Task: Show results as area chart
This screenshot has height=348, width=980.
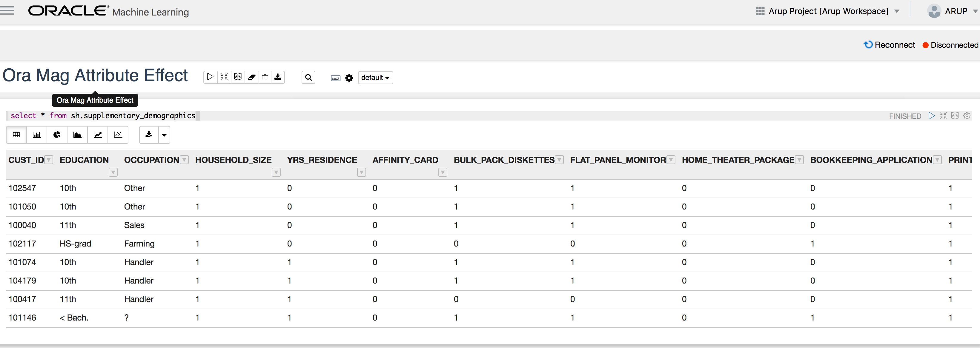Action: coord(77,135)
